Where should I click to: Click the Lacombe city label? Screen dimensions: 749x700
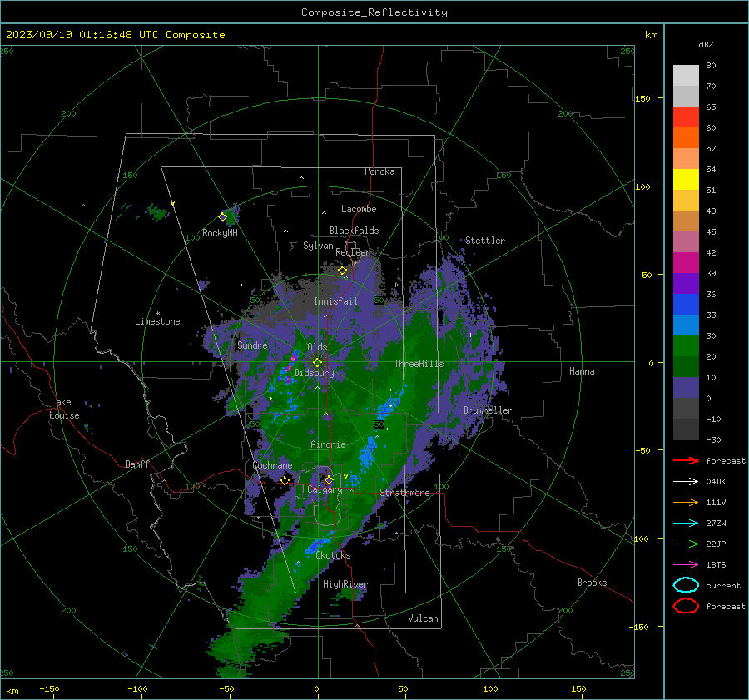click(x=359, y=209)
